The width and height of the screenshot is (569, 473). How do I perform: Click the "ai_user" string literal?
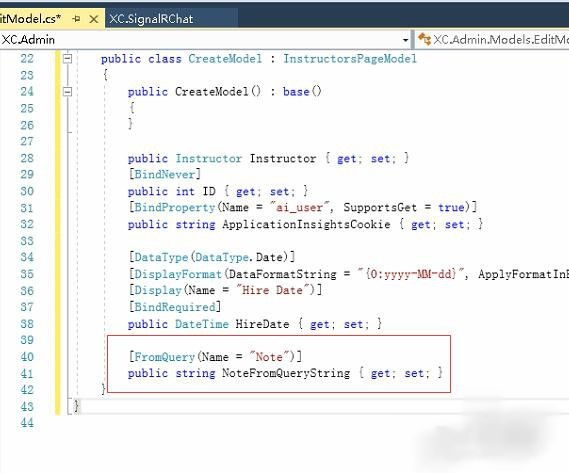pos(299,207)
